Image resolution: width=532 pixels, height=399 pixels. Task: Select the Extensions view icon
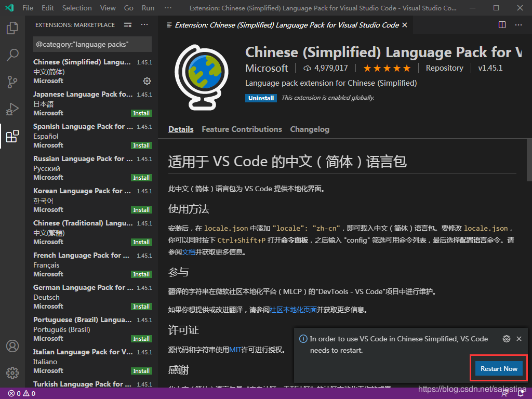[x=12, y=136]
